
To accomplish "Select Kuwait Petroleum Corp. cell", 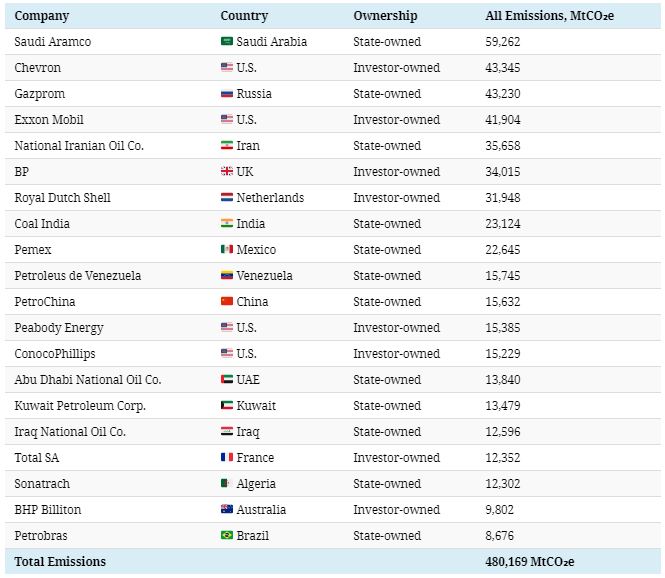I will click(x=80, y=406).
